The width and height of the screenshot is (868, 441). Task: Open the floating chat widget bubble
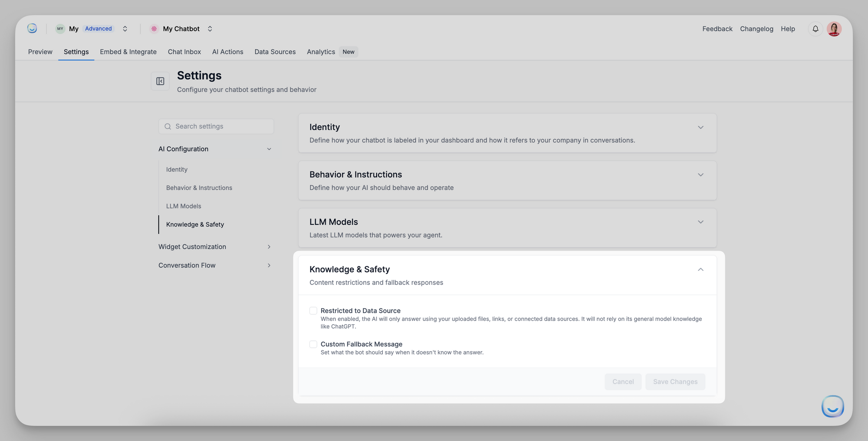(833, 406)
